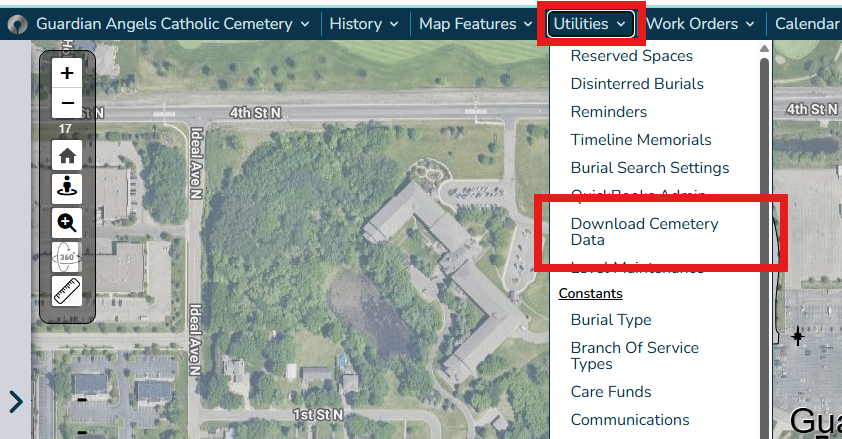Click the Utilities menu scrollbar up arrow
The image size is (842, 439).
[x=765, y=49]
